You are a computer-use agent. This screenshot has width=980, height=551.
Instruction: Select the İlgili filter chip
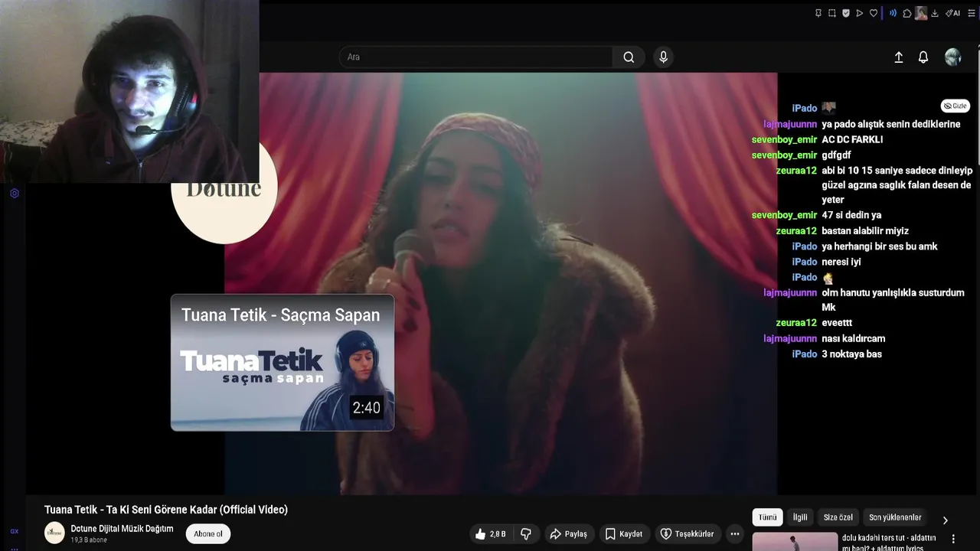click(x=800, y=517)
